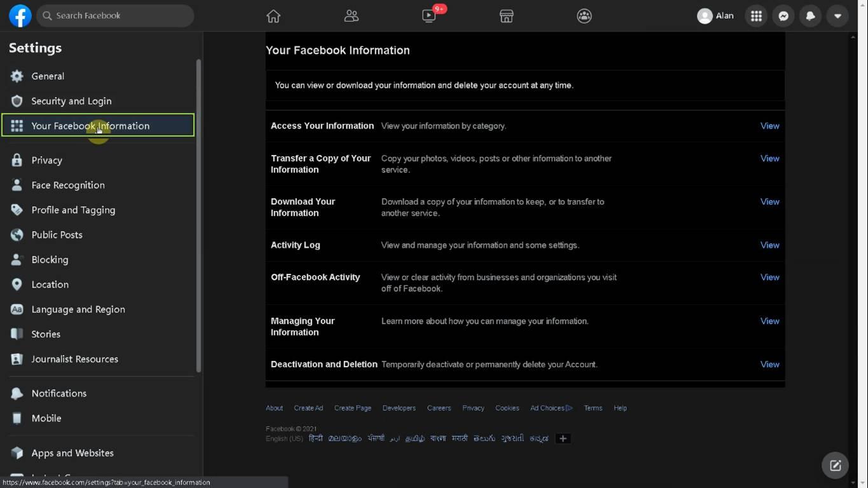
Task: Click the Create Ad footer link
Action: (308, 408)
